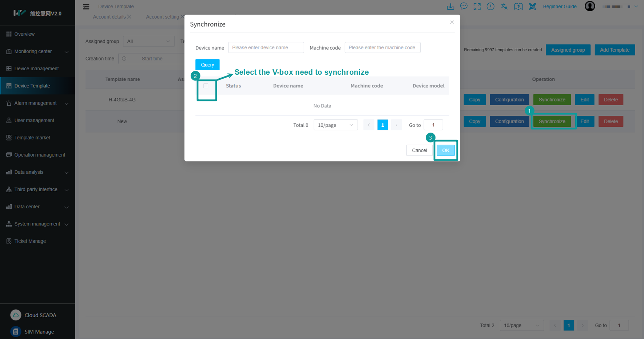
Task: Toggle fullscreen mode icon
Action: (477, 7)
